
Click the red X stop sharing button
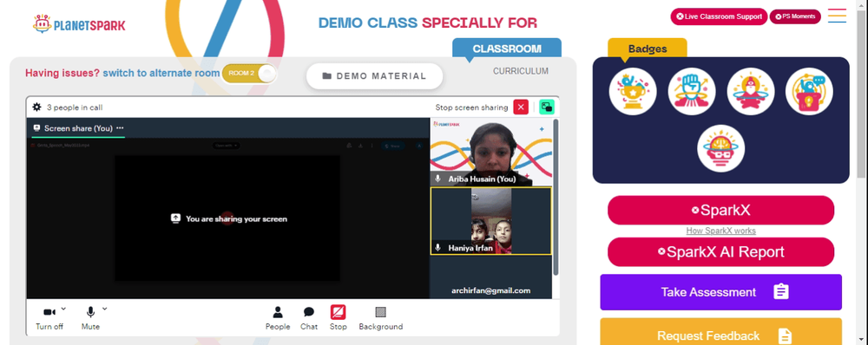(520, 107)
